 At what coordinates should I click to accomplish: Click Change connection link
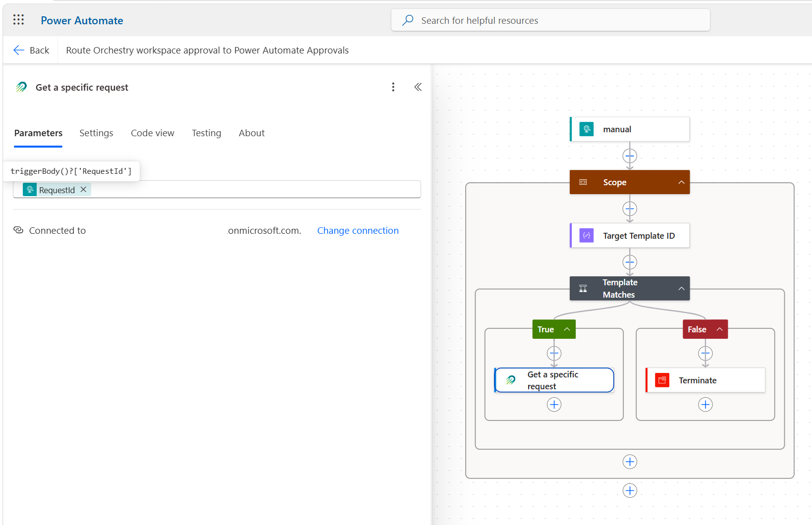358,230
